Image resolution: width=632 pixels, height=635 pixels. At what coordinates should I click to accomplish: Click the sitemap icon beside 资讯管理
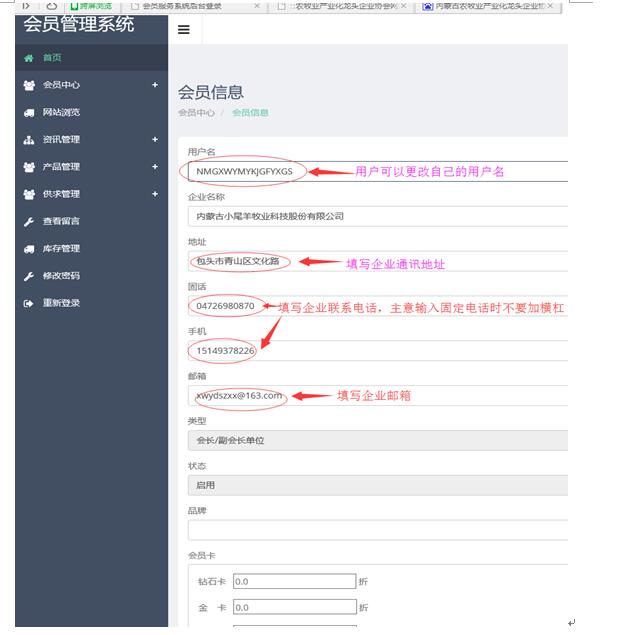28,140
